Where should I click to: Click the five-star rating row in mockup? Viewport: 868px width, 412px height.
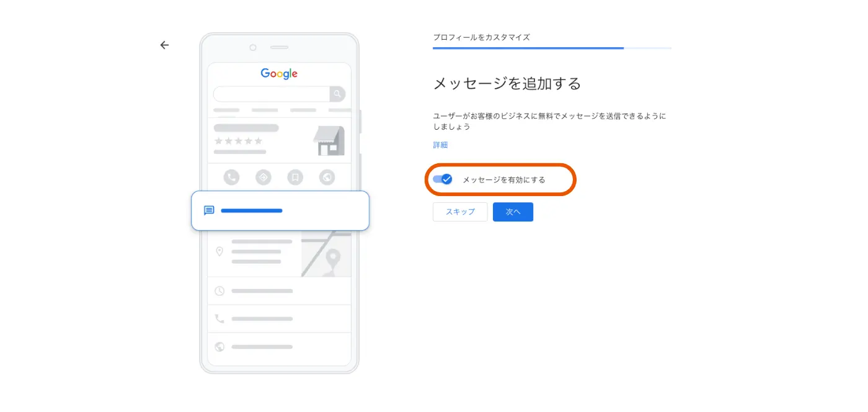tap(238, 141)
